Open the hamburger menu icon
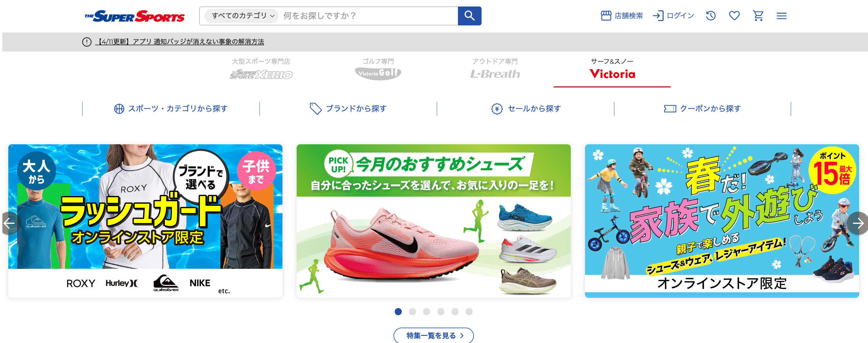The image size is (868, 343). coord(781,16)
